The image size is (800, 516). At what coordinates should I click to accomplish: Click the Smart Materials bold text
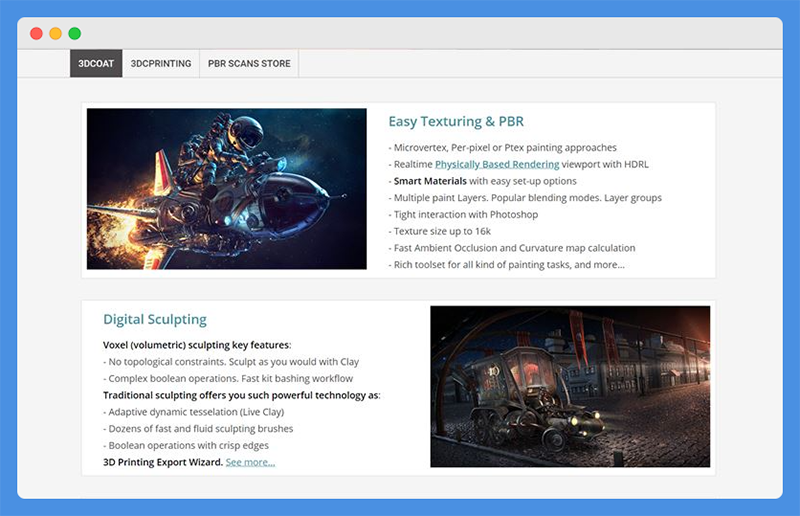tap(430, 181)
